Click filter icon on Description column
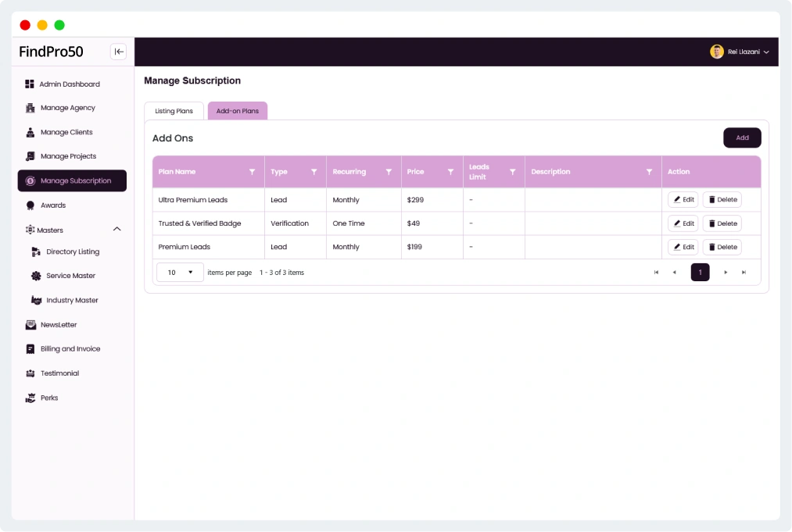The height and width of the screenshot is (532, 792). pos(649,172)
